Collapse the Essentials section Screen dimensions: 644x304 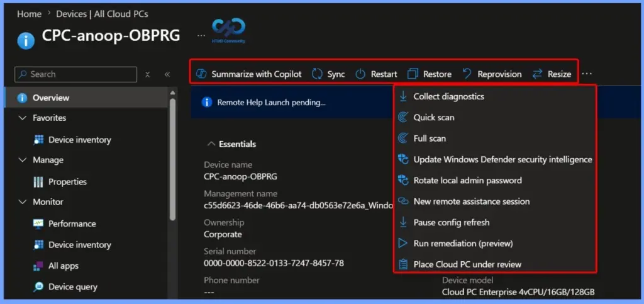[x=211, y=144]
